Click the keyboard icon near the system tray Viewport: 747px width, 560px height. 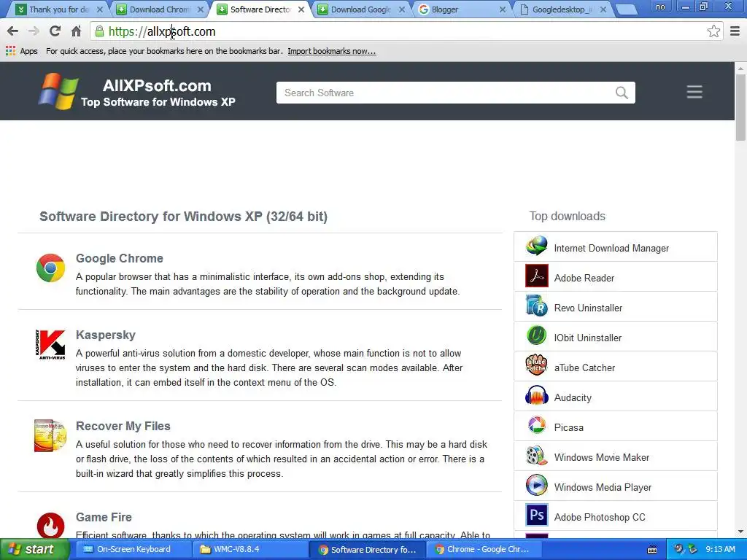click(x=652, y=550)
